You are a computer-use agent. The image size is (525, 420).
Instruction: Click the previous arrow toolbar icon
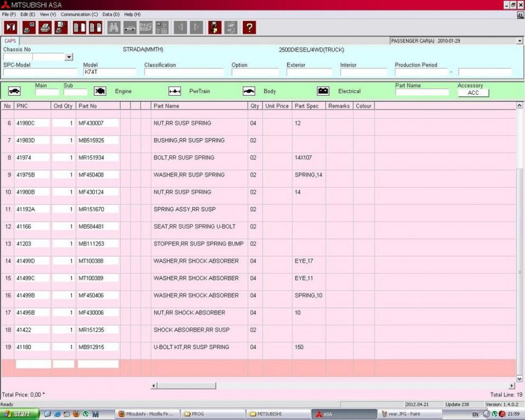point(180,27)
